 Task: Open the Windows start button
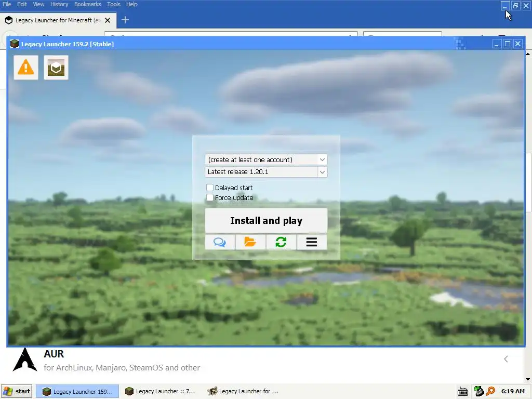coord(17,391)
